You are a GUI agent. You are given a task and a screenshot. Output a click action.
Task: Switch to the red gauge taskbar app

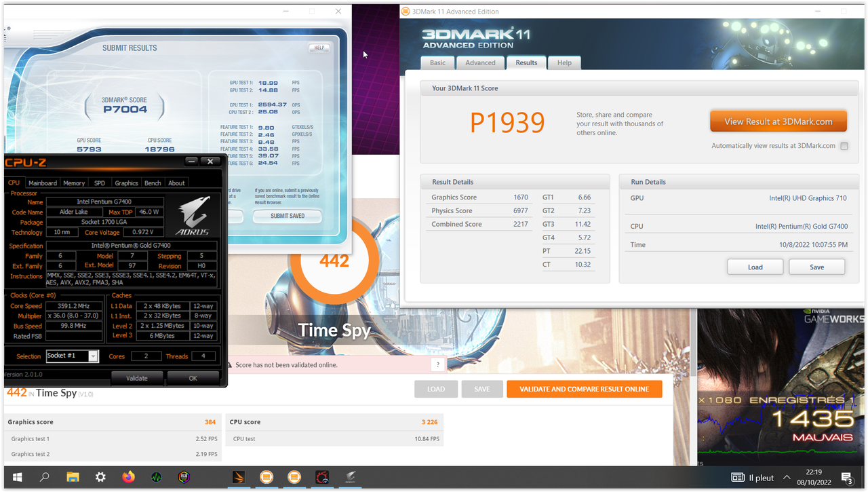pos(323,477)
